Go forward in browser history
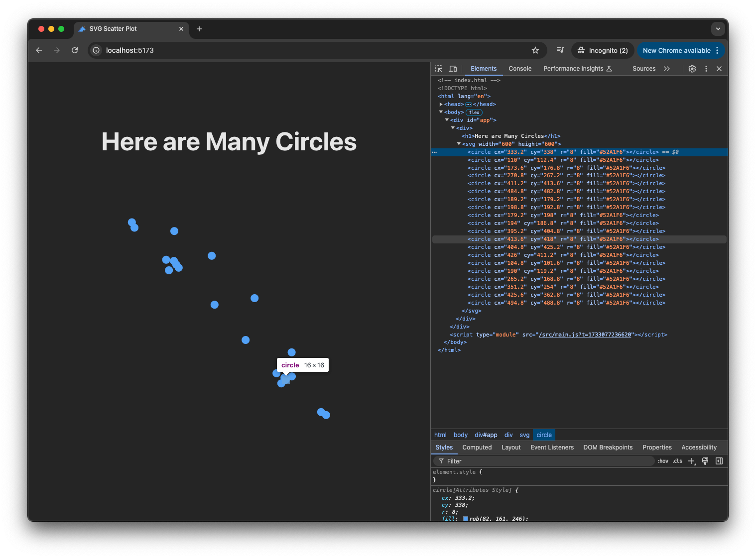Viewport: 756px width, 558px height. (57, 50)
